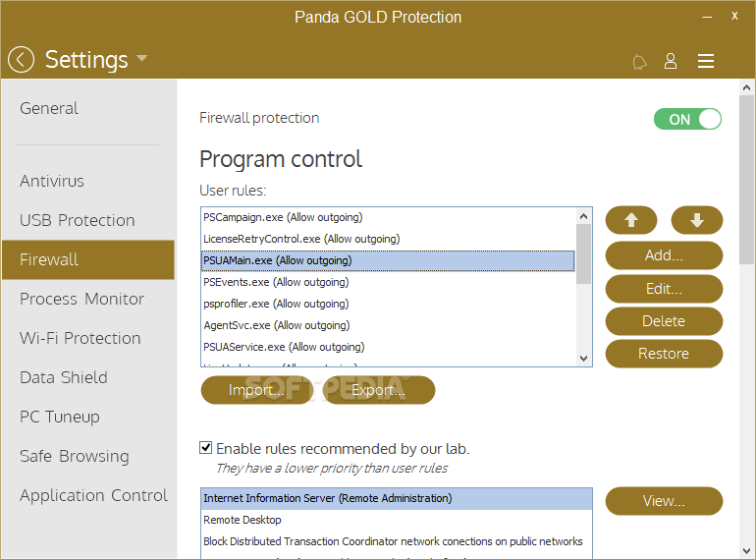
Task: Select Block Distributed Transaction Coordinator rule
Action: 397,541
